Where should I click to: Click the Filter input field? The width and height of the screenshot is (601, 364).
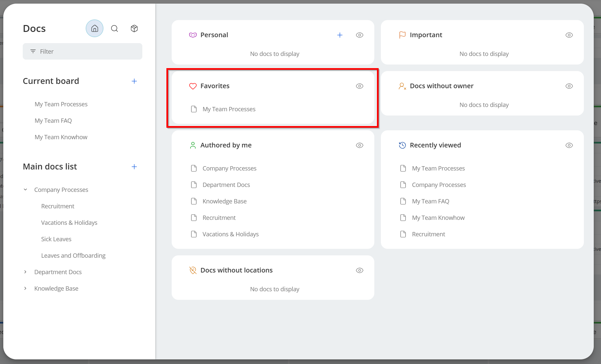click(82, 52)
